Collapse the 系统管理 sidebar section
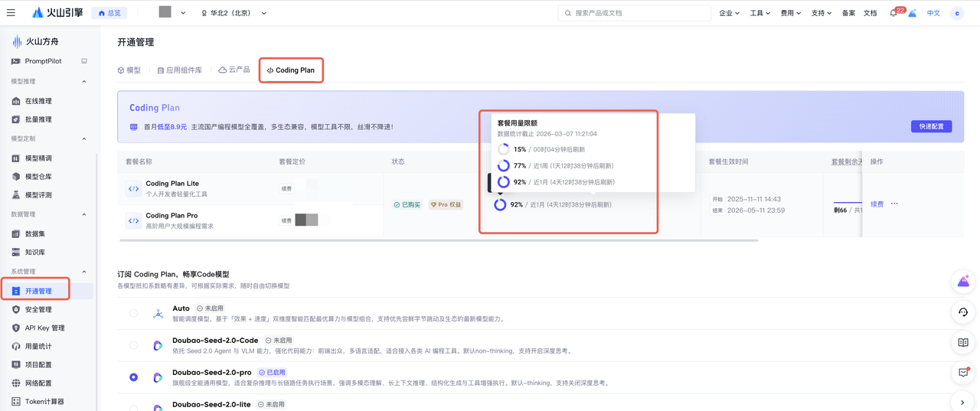Screen dimensions: 980x411 point(84,272)
